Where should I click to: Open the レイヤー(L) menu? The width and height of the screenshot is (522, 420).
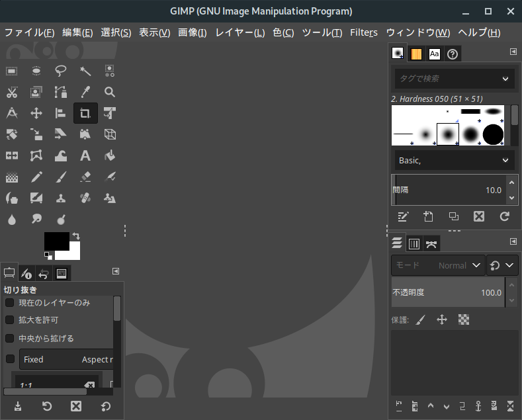click(240, 32)
